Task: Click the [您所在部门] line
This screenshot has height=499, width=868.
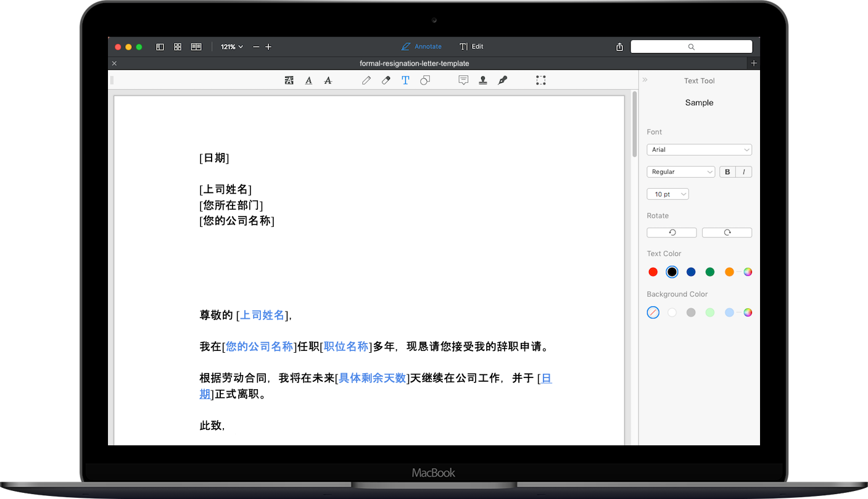Action: (231, 205)
